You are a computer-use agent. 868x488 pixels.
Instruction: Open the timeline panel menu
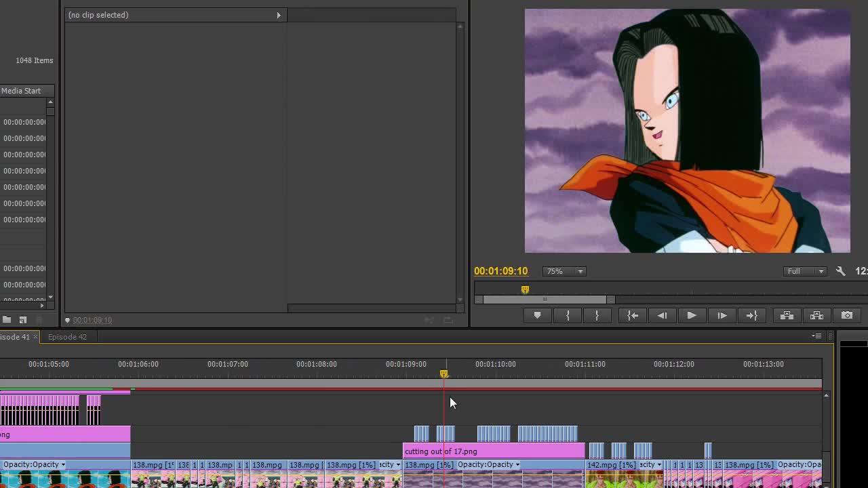(817, 336)
